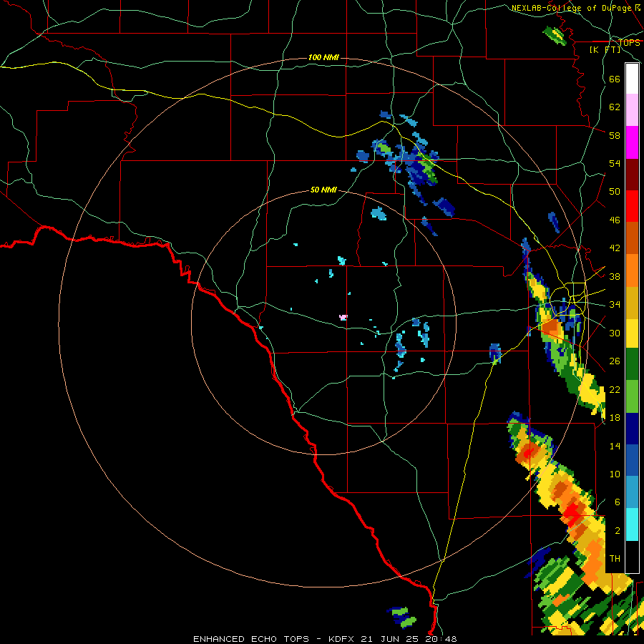This screenshot has width=644, height=644.
Task: Click the "6" legend value
Action: click(x=618, y=502)
